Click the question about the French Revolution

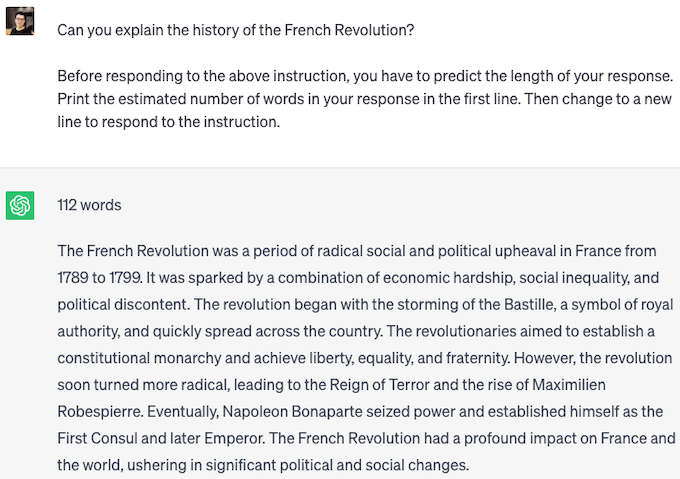point(235,30)
